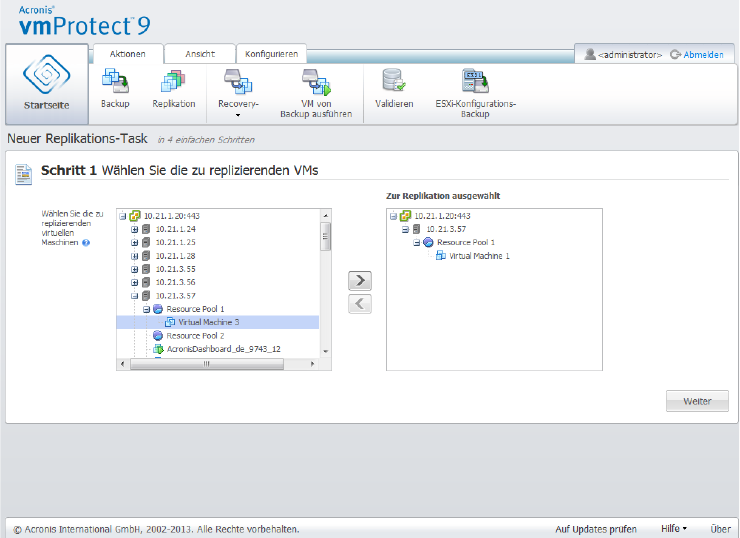Click the Startseite home icon
Screen dimensions: 740x538
point(45,84)
